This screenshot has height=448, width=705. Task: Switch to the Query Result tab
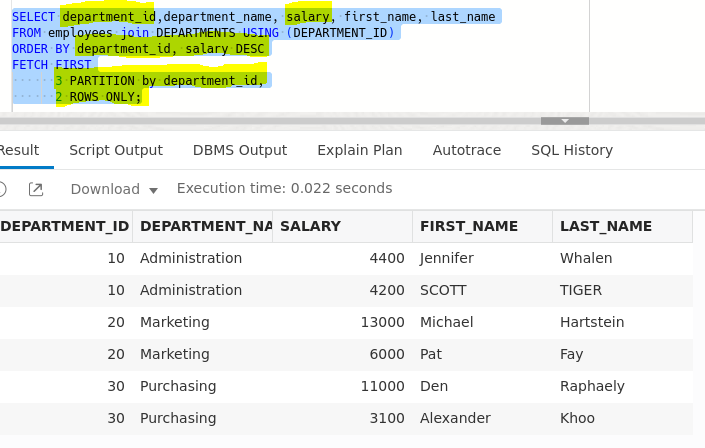pyautogui.click(x=18, y=150)
